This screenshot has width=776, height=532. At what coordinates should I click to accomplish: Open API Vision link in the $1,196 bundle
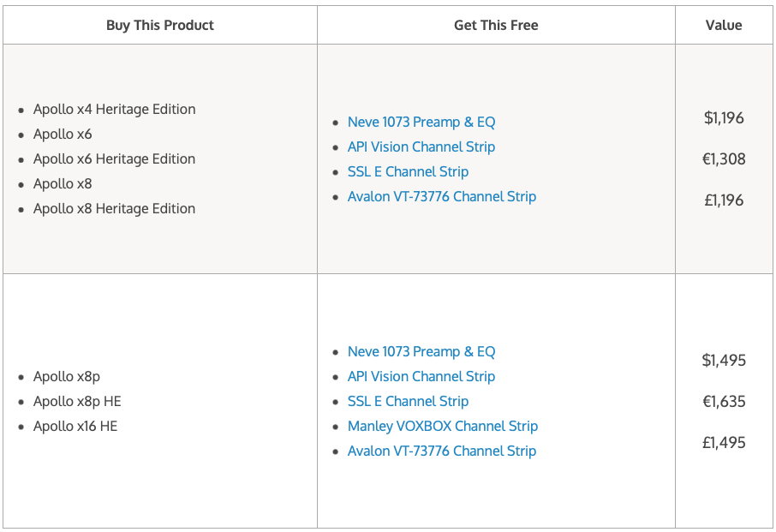[421, 147]
